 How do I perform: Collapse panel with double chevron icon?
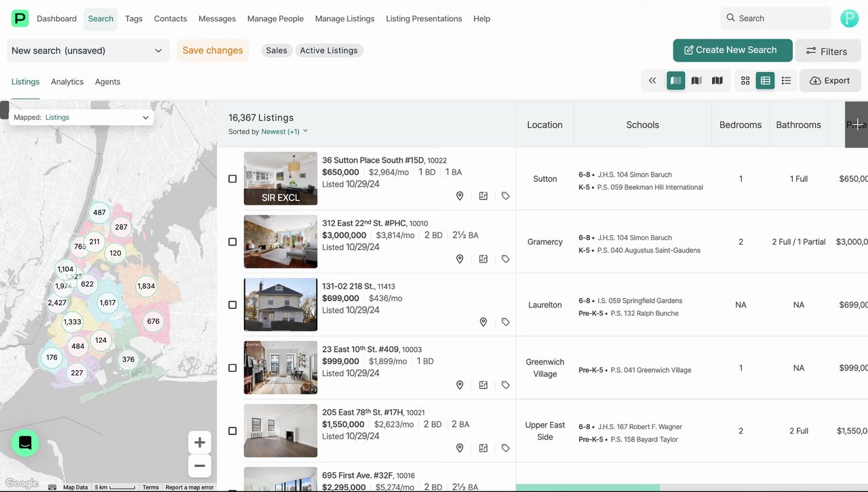[652, 81]
